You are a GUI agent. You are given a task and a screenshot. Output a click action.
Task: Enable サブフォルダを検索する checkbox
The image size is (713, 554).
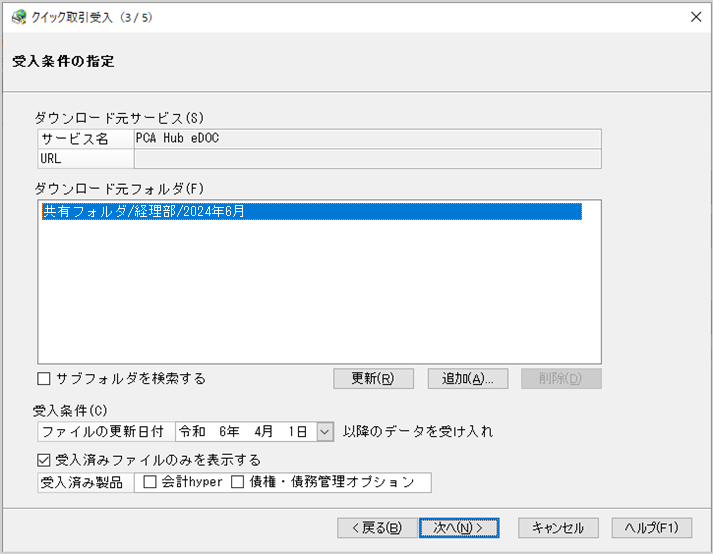[43, 379]
